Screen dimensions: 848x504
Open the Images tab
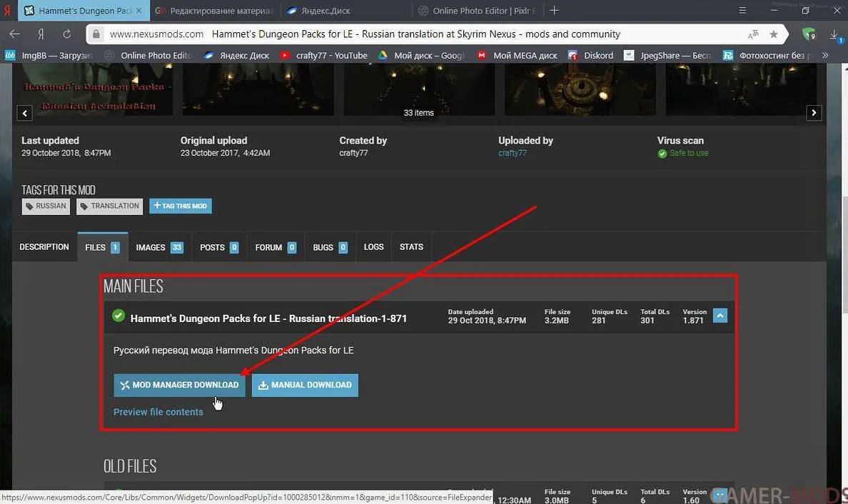tap(159, 247)
